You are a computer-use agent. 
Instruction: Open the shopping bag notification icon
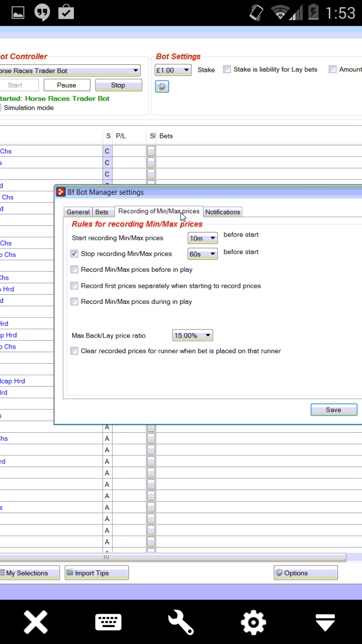[x=66, y=12]
